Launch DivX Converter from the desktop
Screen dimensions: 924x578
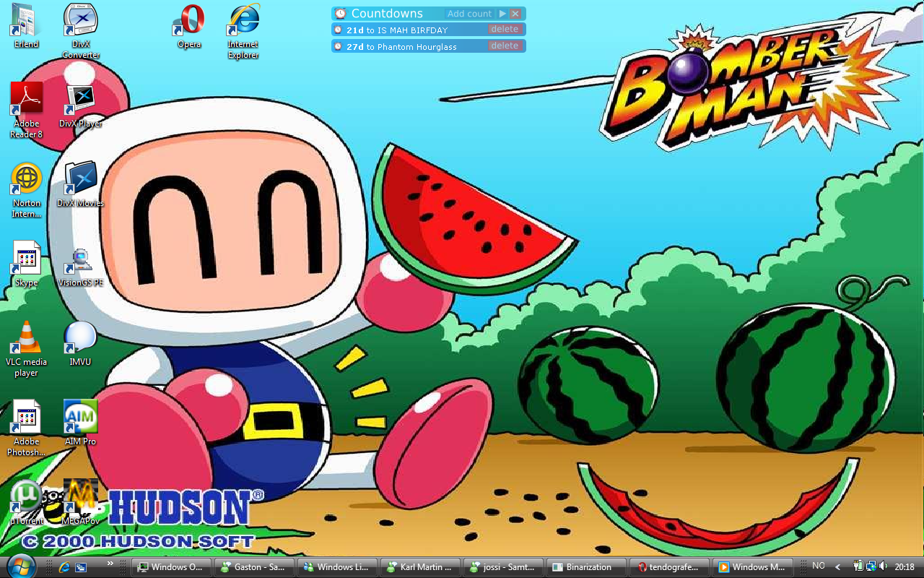coord(81,31)
